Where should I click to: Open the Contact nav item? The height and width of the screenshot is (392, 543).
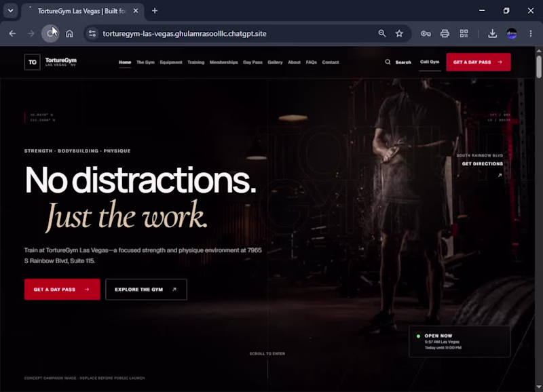click(331, 62)
